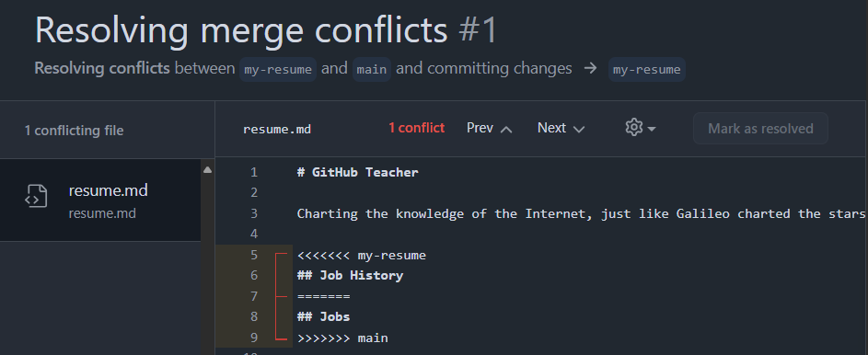This screenshot has width=868, height=355.
Task: Select resume.md in conflicting files list
Action: [100, 200]
